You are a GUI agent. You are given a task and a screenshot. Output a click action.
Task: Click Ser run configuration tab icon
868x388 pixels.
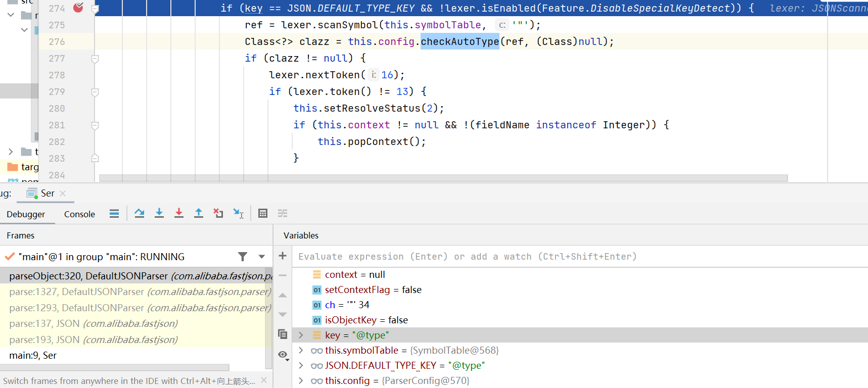coord(32,193)
